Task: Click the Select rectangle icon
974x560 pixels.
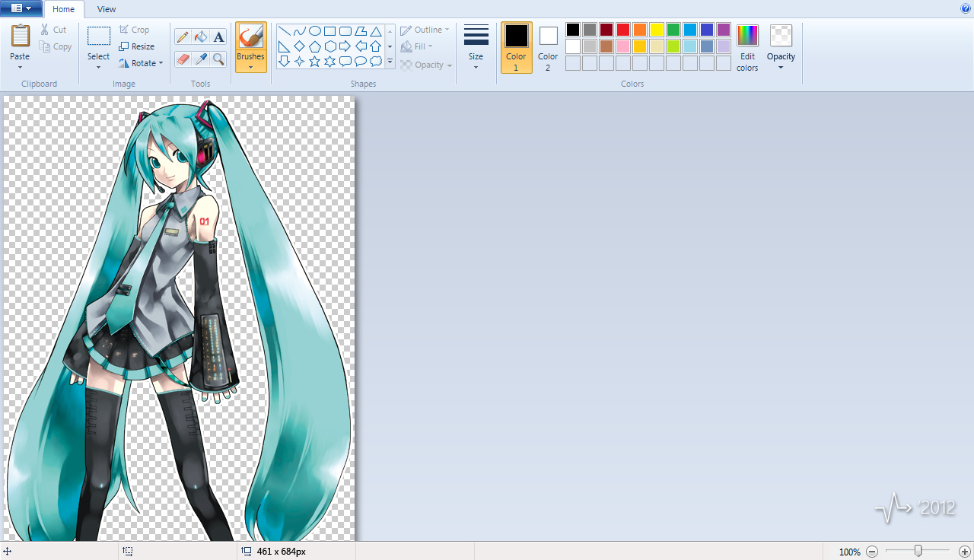Action: 99,36
